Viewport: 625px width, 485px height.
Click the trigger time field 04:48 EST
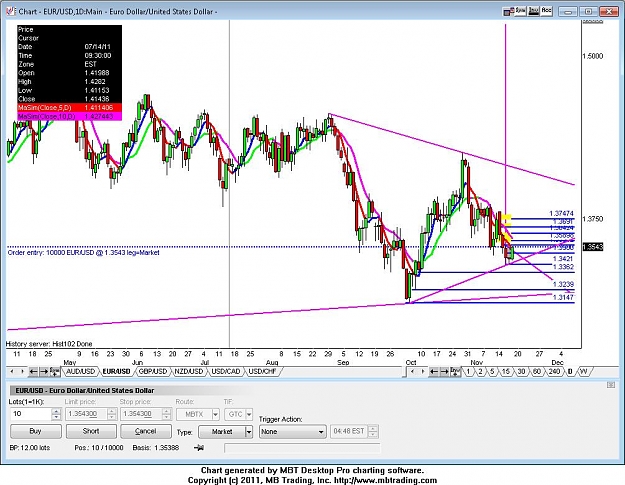pos(349,431)
